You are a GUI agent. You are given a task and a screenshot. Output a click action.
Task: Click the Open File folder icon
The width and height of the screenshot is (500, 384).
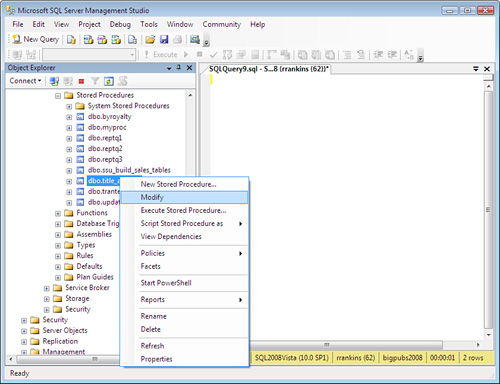pyautogui.click(x=150, y=40)
